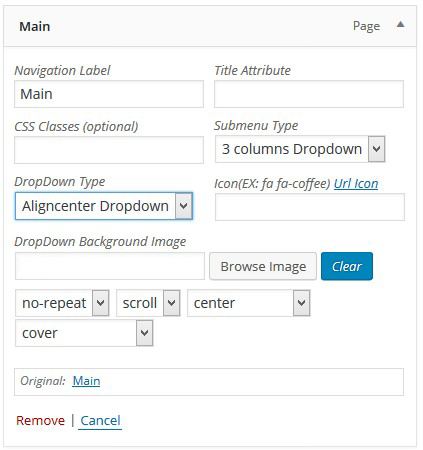
Task: Click the Title Attribute input field
Action: coord(309,94)
